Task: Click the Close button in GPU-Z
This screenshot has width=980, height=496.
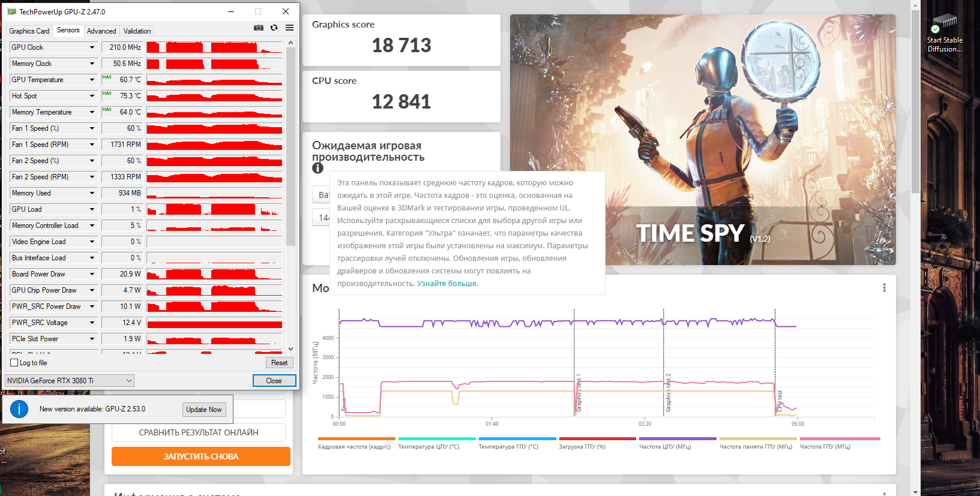Action: point(274,381)
